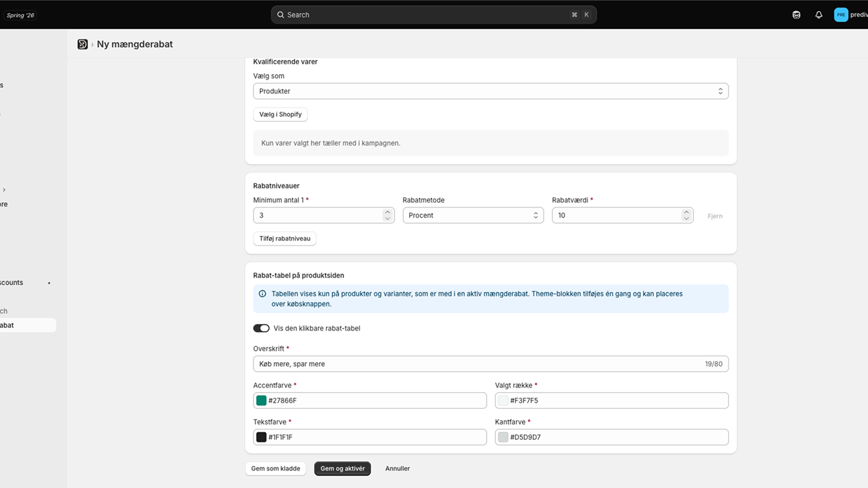Click the note 'Kun varer valgt her tæller med i kampagnen.'

coord(331,143)
